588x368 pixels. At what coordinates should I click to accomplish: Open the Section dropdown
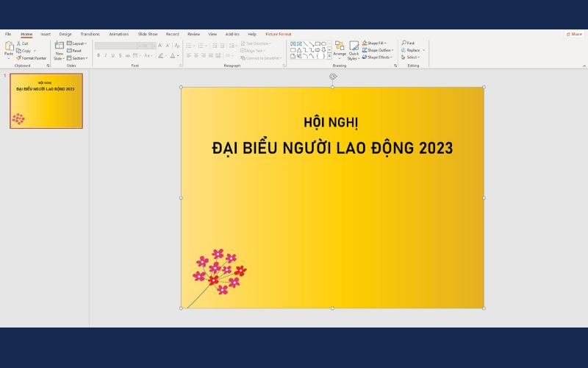[77, 58]
